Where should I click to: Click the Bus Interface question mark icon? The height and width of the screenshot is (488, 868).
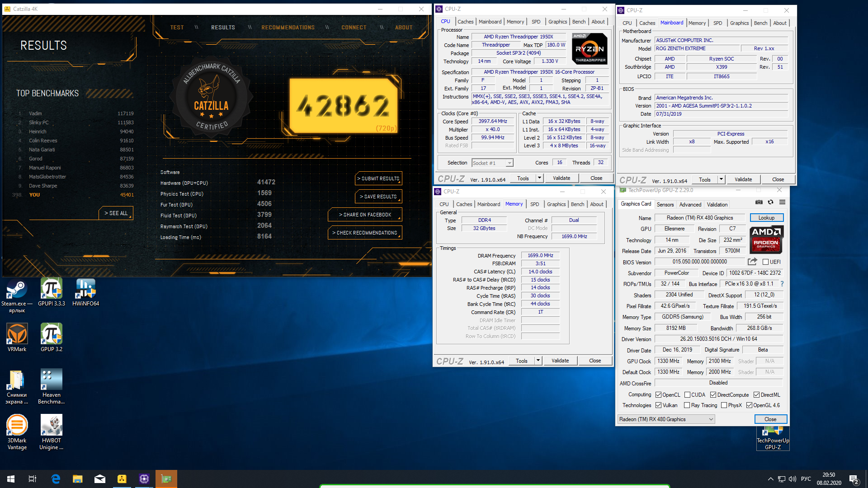click(x=782, y=284)
